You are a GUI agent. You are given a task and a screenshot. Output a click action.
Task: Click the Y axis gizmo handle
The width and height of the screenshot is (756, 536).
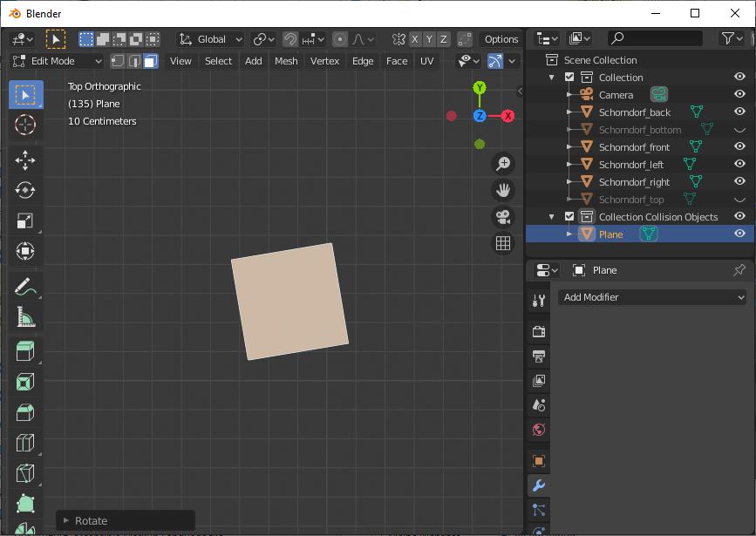(x=480, y=88)
